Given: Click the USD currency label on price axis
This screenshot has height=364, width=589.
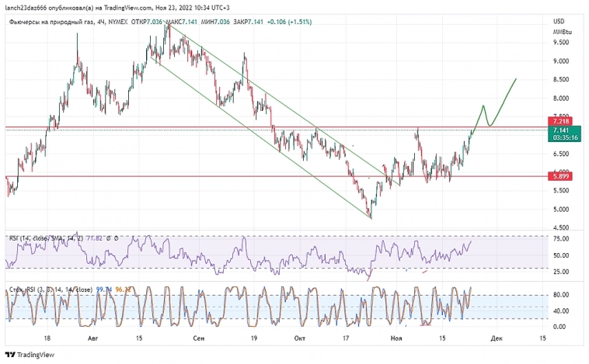Looking at the screenshot, I should coord(558,21).
